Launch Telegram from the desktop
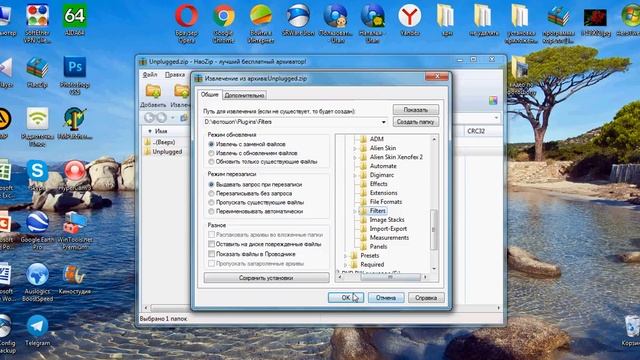The height and width of the screenshot is (360, 640). click(37, 326)
